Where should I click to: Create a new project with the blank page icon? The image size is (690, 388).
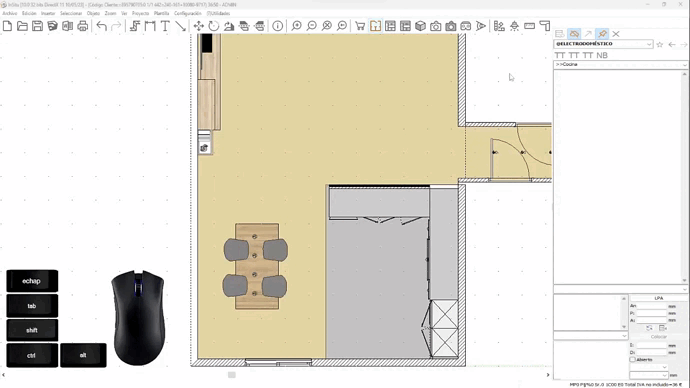pos(7,26)
